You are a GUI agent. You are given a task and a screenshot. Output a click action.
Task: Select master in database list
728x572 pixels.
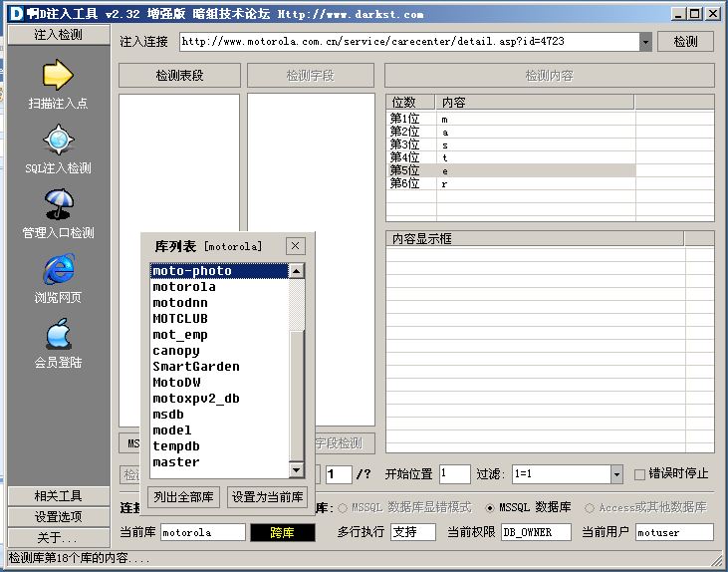(x=219, y=461)
